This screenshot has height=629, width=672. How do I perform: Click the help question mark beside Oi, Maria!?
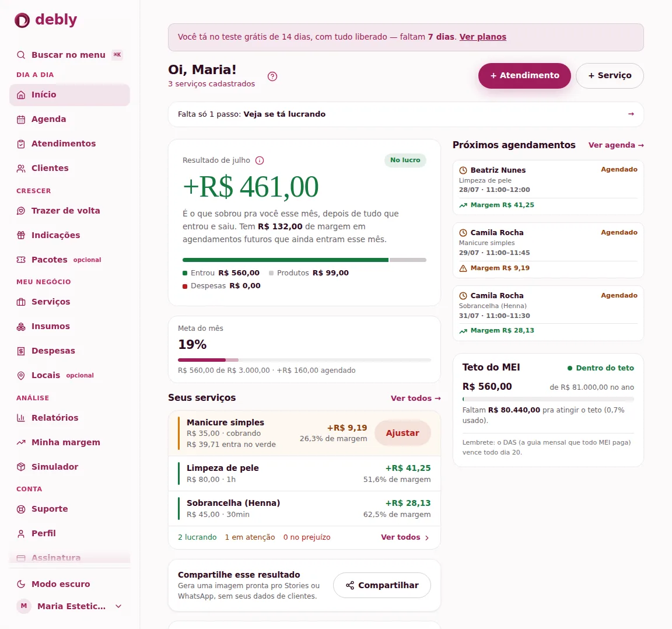(272, 76)
